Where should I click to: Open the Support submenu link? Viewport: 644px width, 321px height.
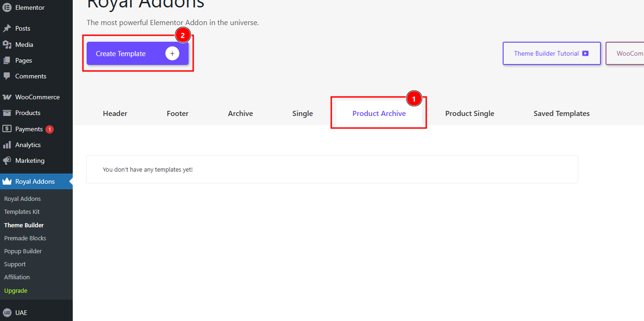tap(15, 264)
